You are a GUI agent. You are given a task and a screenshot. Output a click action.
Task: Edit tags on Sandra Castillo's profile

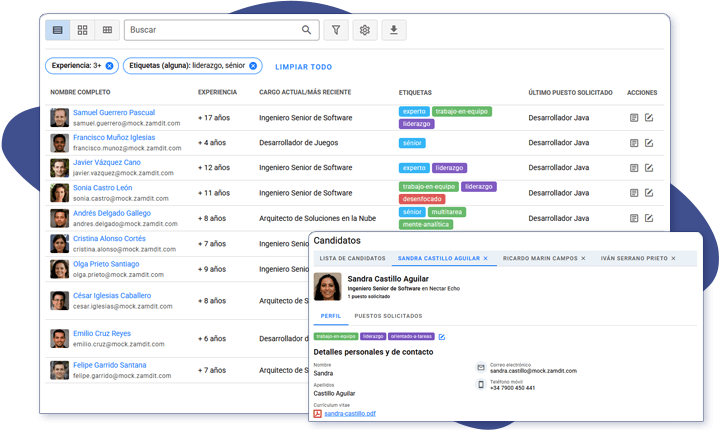coord(442,337)
